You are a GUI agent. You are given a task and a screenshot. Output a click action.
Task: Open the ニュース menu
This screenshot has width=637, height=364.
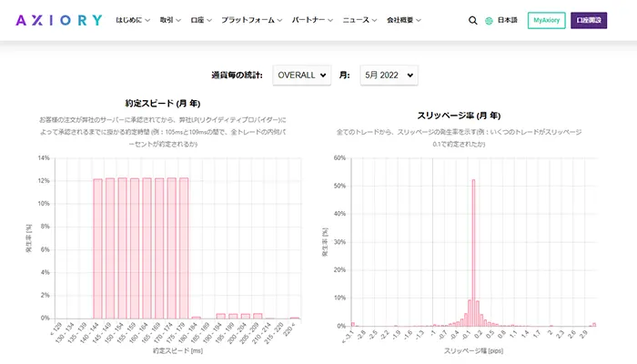point(359,20)
